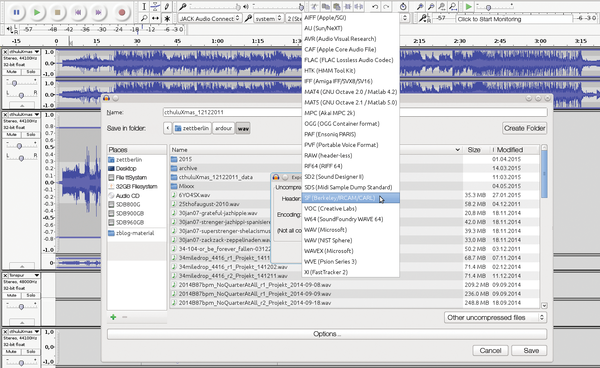Mute the tonspur track
Screen dimensions: 600x368
(x=12, y=295)
